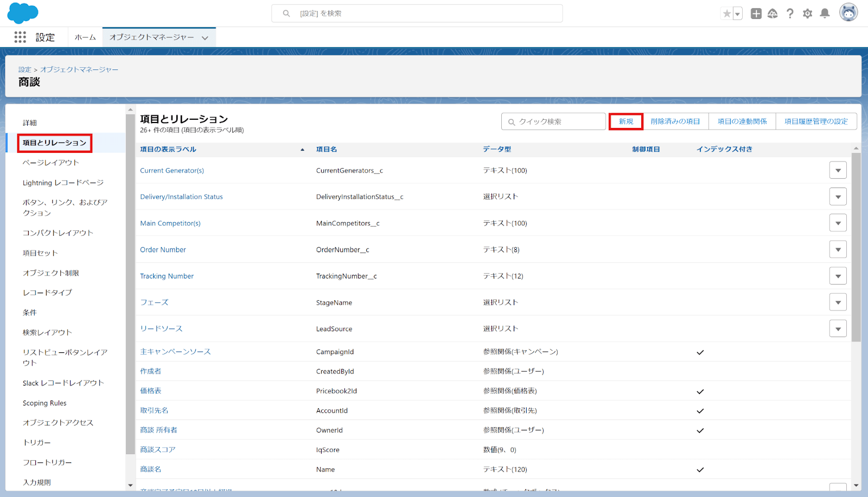Image resolution: width=868 pixels, height=497 pixels.
Task: Click the クイック検索 search field
Action: 553,121
